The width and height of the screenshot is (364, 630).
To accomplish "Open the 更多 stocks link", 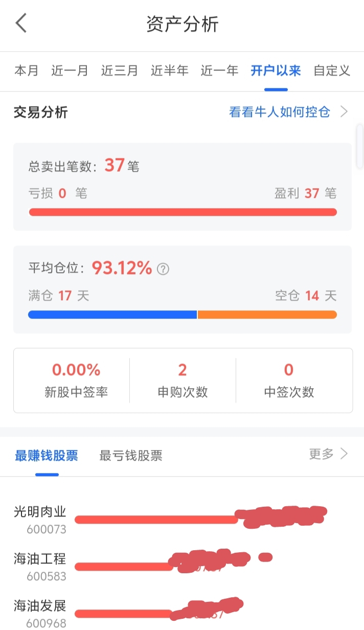I will click(x=322, y=454).
